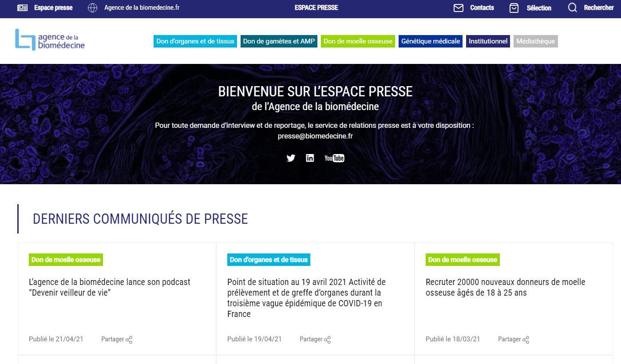Click Don d'organes et de tissus tag on COVID card
621x364 pixels.
(269, 260)
